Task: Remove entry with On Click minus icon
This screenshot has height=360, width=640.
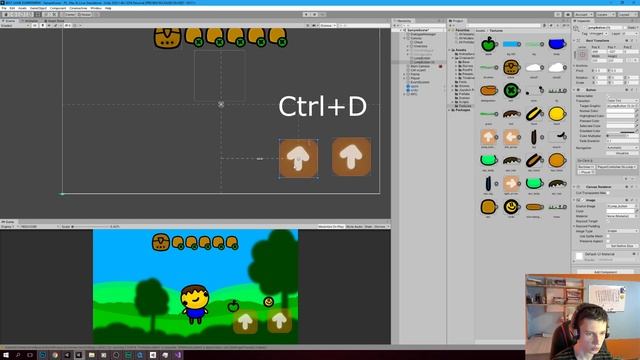Action: coord(632,179)
